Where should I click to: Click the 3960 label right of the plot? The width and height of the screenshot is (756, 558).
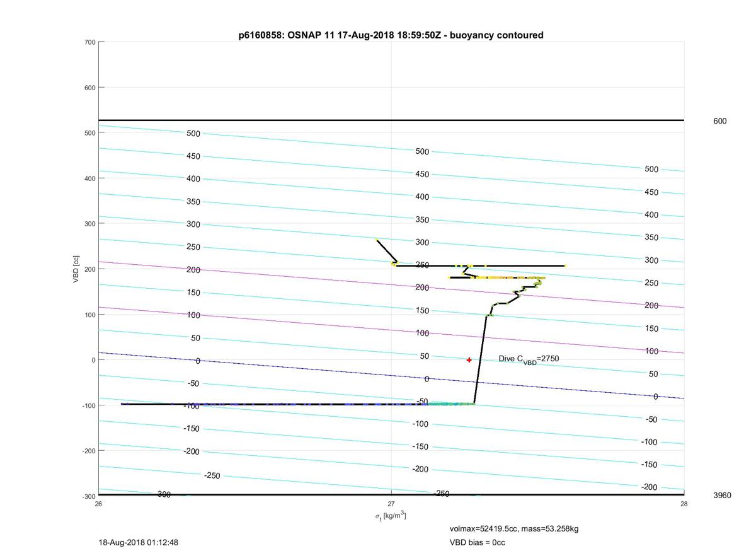click(722, 496)
